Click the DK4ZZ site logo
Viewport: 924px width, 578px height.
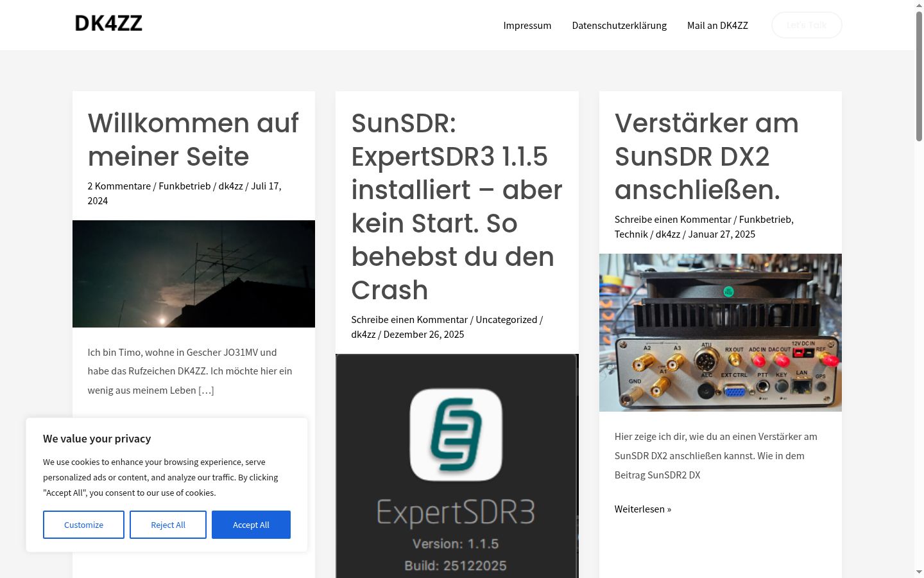click(x=108, y=24)
